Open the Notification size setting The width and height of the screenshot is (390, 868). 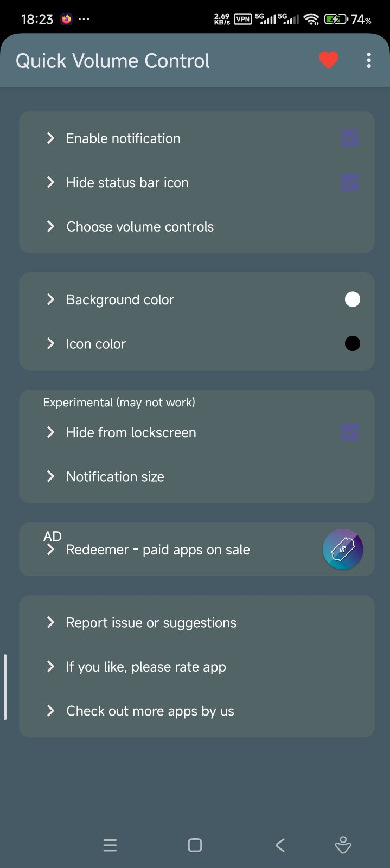coord(115,477)
